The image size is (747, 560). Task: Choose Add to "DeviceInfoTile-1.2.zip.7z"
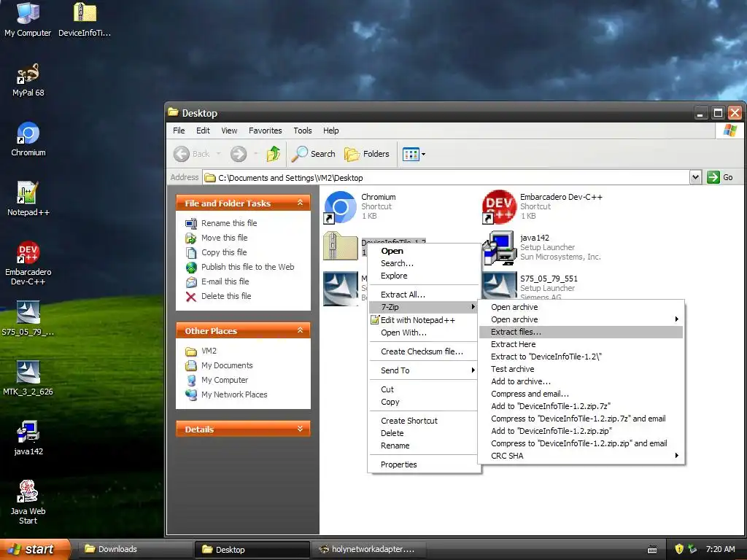[x=581, y=406]
